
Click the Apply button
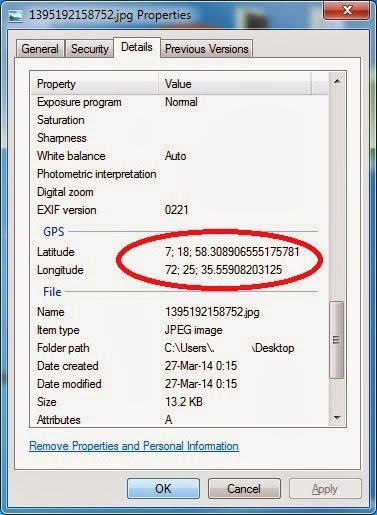tap(325, 489)
